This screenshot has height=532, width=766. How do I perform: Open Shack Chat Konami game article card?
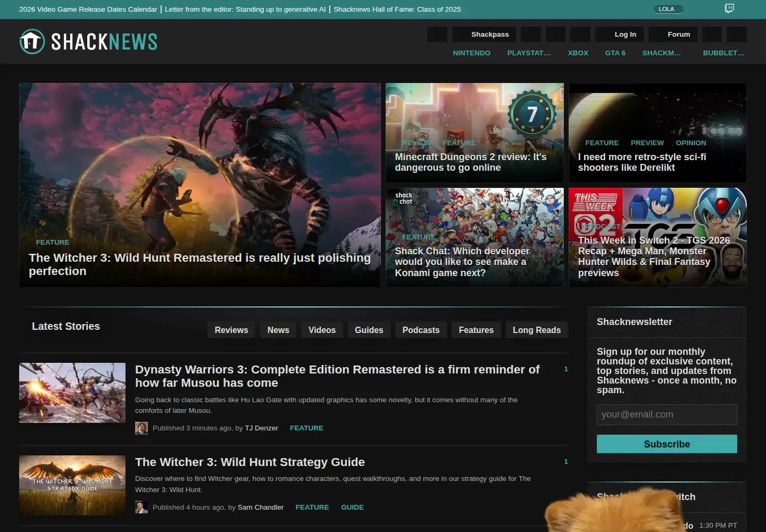tap(474, 237)
